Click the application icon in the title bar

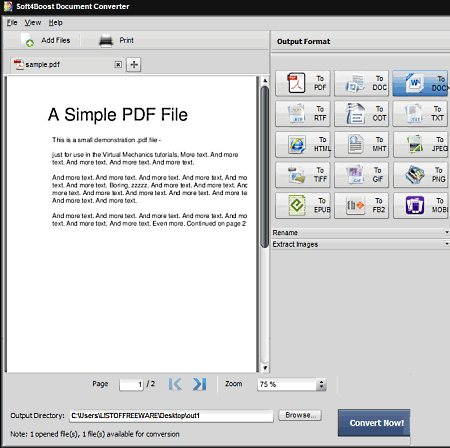8,6
